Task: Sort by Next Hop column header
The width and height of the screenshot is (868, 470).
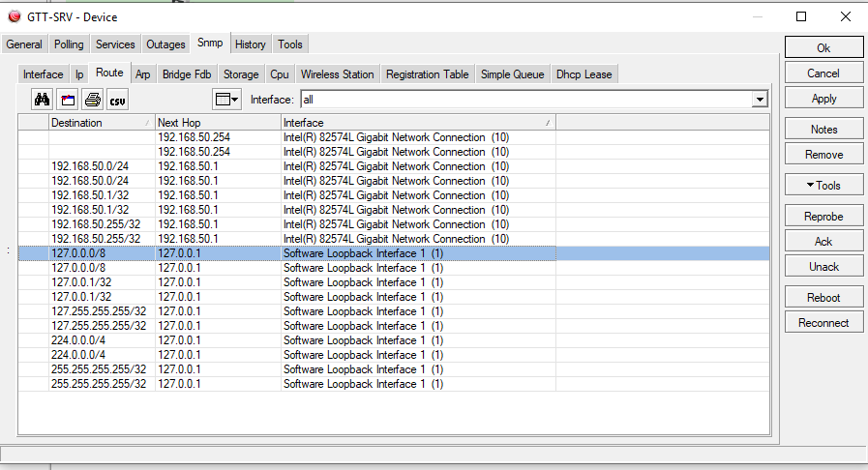Action: 218,123
